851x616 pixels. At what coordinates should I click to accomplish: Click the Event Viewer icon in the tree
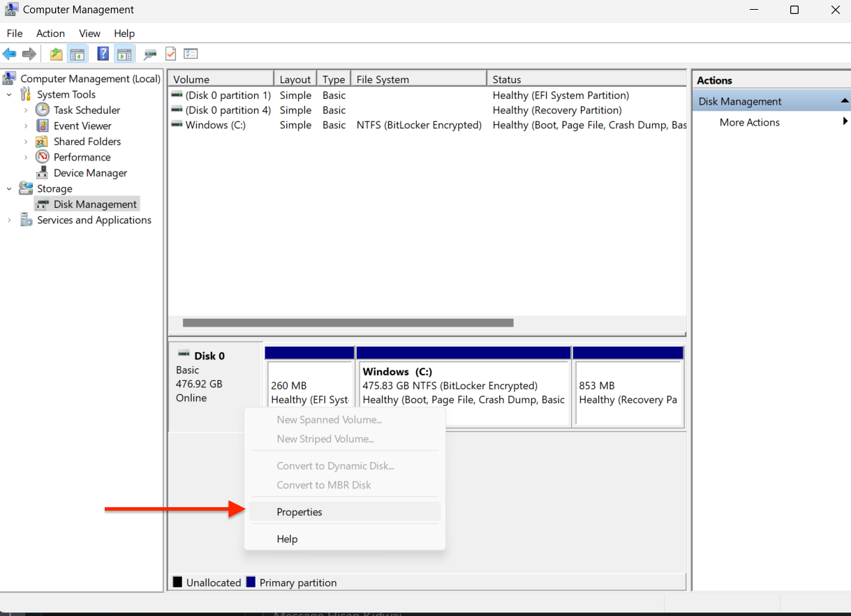pos(43,126)
